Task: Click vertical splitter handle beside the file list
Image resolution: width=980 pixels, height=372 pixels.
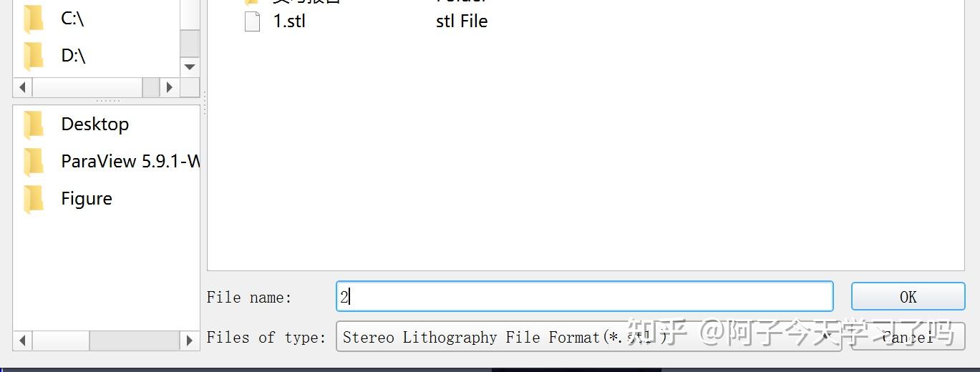Action: coord(204,104)
